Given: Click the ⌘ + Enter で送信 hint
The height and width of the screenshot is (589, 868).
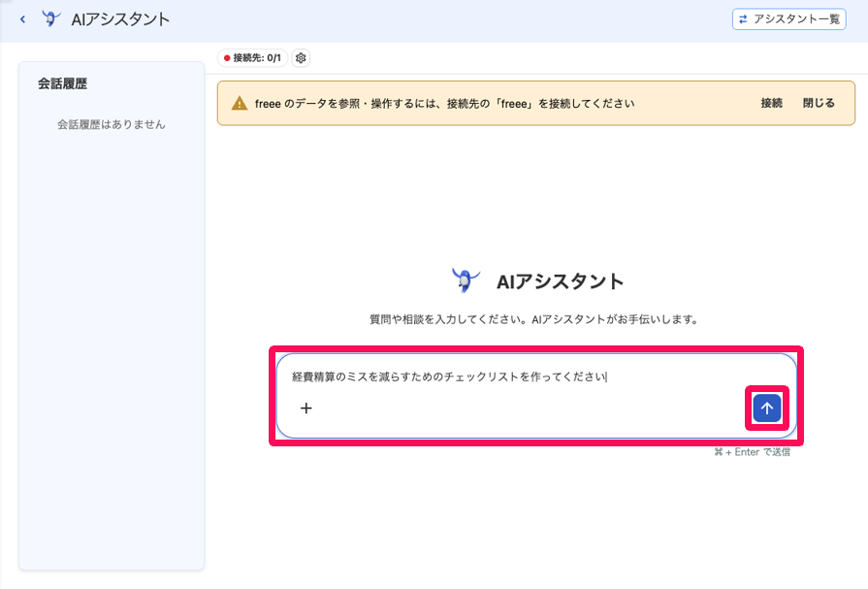Looking at the screenshot, I should (x=752, y=452).
